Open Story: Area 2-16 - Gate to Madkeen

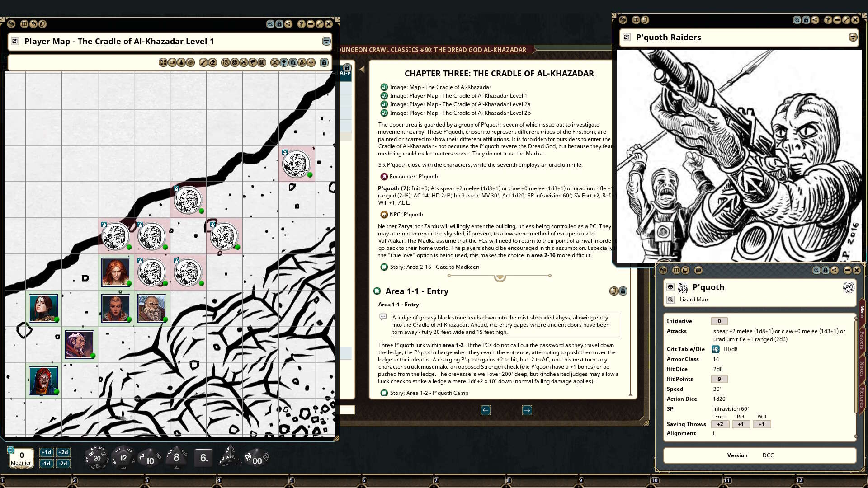pyautogui.click(x=430, y=267)
